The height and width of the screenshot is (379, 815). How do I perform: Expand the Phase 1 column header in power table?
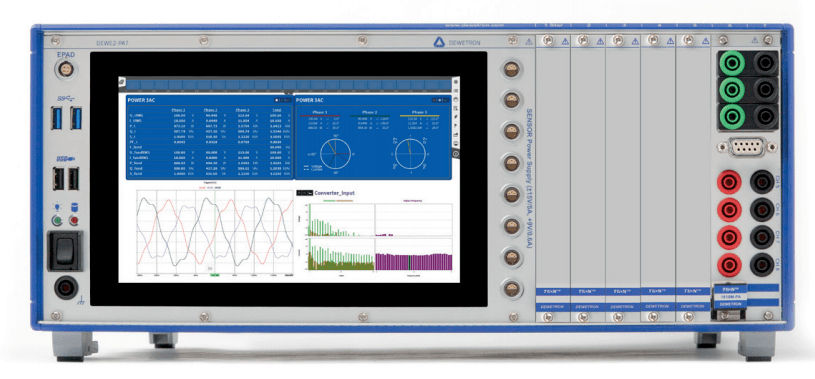tap(179, 110)
